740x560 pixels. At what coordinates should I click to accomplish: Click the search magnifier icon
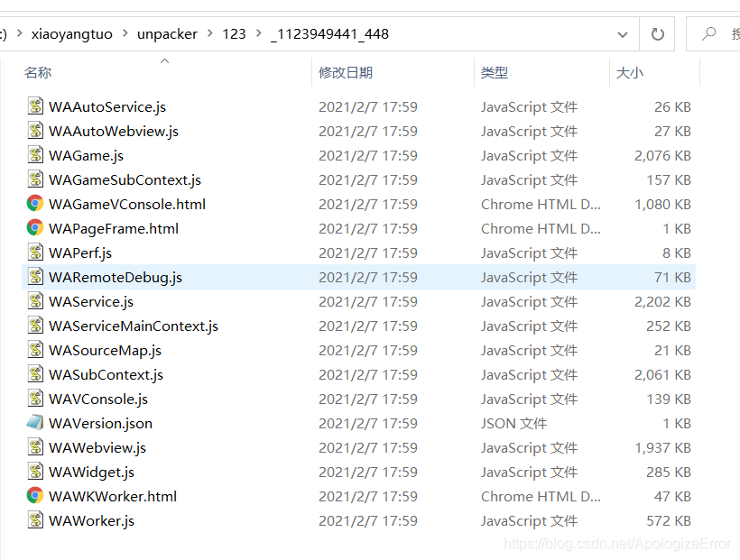[708, 34]
